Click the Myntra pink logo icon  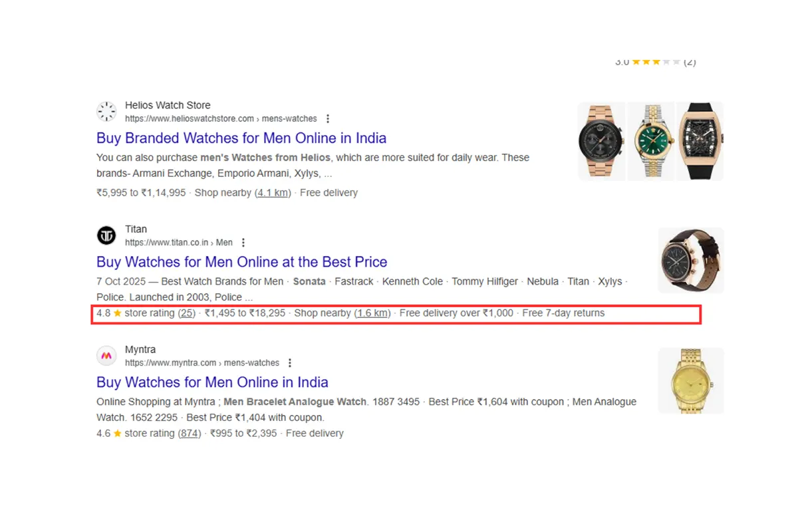pos(106,356)
